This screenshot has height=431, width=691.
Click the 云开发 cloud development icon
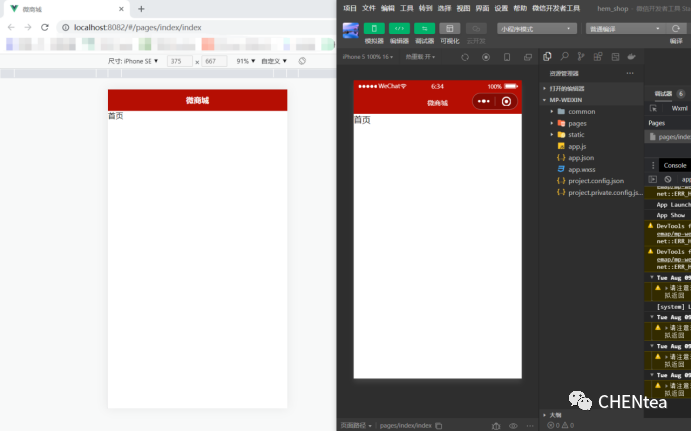[x=476, y=29]
